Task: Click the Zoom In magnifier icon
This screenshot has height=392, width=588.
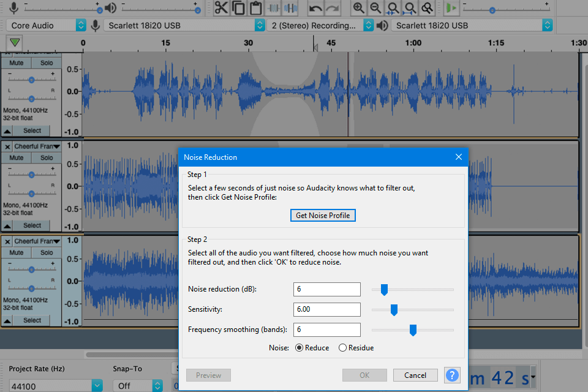Action: click(x=359, y=7)
